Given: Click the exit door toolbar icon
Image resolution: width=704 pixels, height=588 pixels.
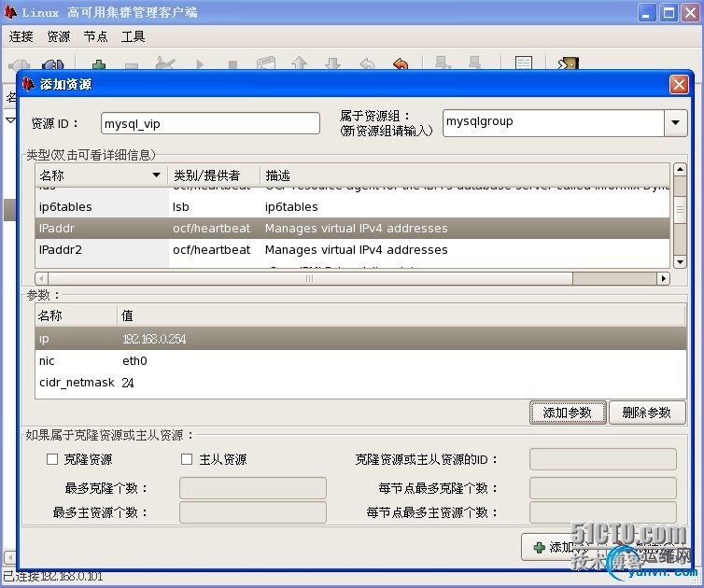Looking at the screenshot, I should (x=568, y=63).
